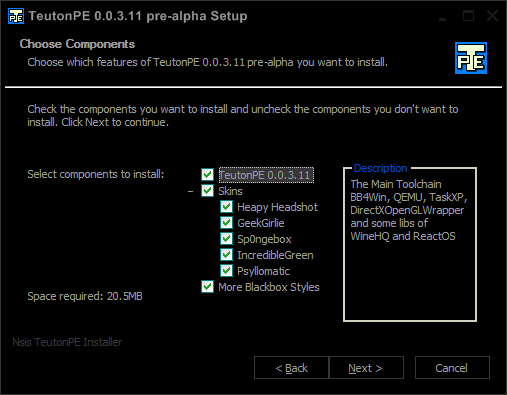Click the disabled maximize window button
Image resolution: width=507 pixels, height=395 pixels.
tap(468, 16)
